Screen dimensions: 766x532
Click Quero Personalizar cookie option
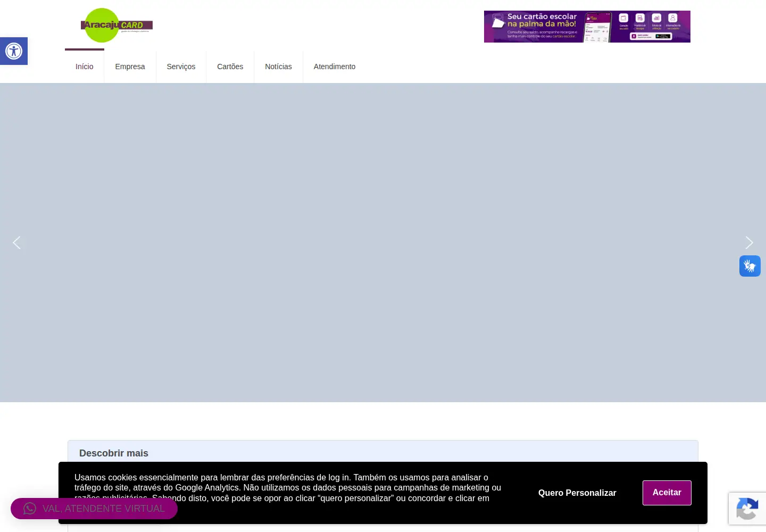(x=577, y=493)
